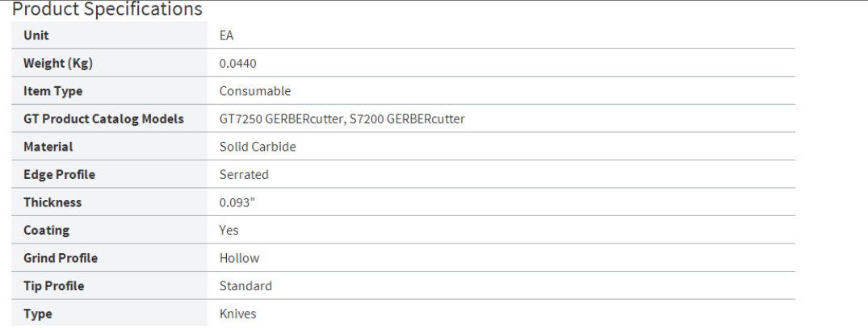Click the Edge Profile label
The image size is (868, 333).
pyautogui.click(x=59, y=174)
